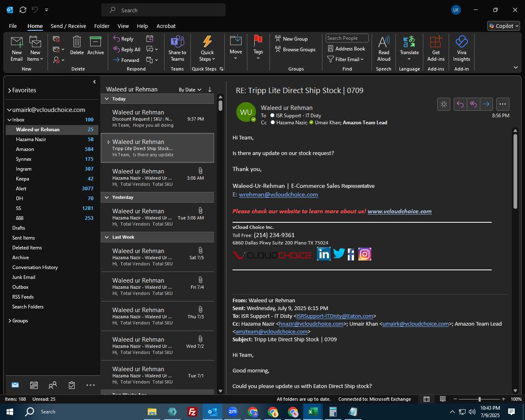The width and height of the screenshot is (525, 420).
Task: Open Viva Insights add-in
Action: (461, 48)
